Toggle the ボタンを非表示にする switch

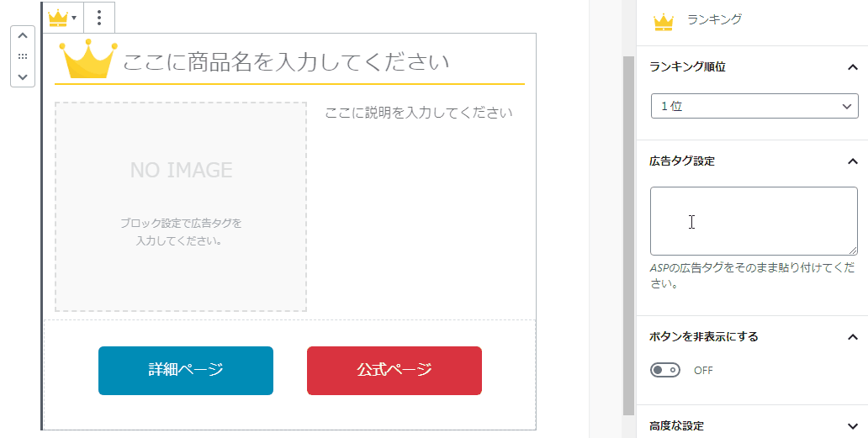pyautogui.click(x=664, y=370)
